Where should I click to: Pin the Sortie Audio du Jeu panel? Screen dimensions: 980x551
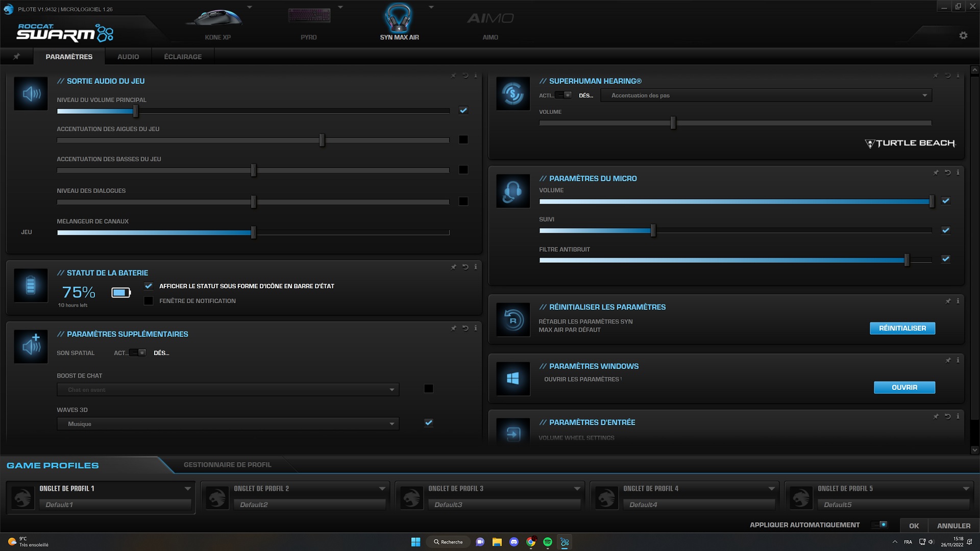point(453,76)
